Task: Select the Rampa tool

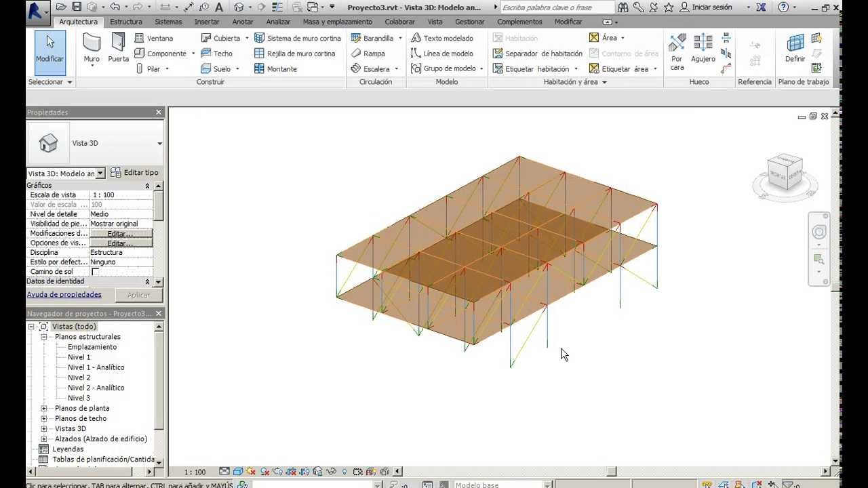Action: (368, 54)
